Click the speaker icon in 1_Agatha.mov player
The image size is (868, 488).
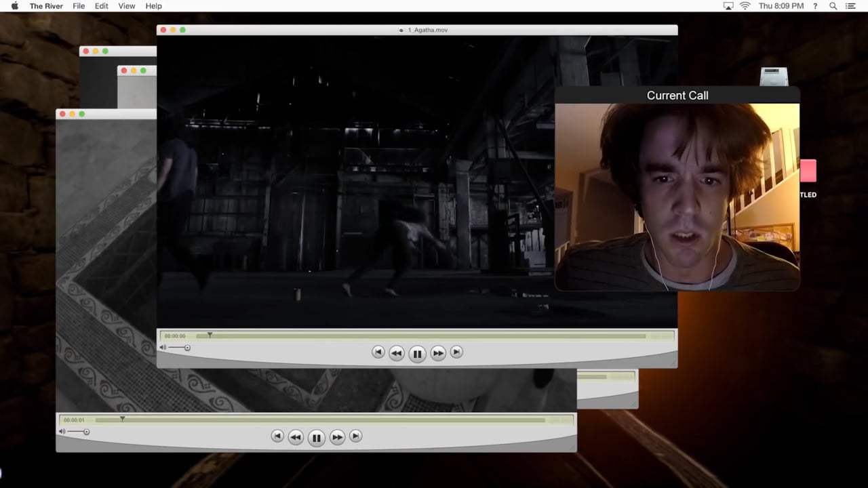click(163, 348)
